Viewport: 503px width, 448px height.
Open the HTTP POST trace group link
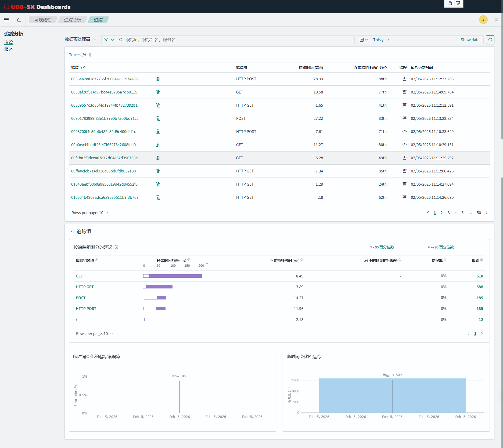point(86,309)
